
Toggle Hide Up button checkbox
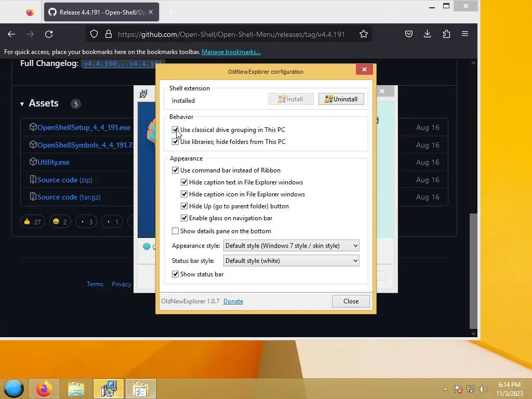(184, 206)
